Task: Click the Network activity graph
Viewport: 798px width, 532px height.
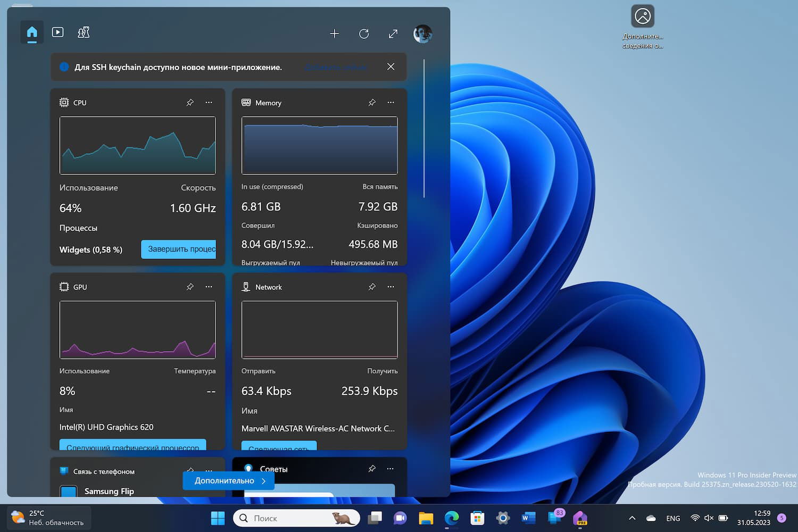Action: tap(320, 330)
